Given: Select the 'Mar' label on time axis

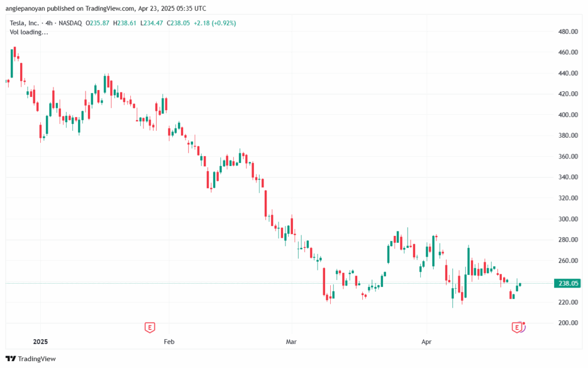Looking at the screenshot, I should 292,342.
